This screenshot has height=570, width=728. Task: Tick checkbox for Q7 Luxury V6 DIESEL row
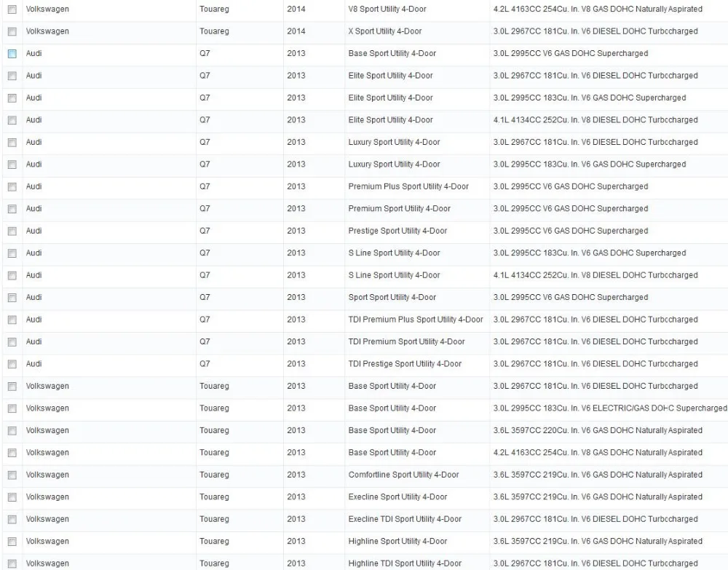click(12, 143)
